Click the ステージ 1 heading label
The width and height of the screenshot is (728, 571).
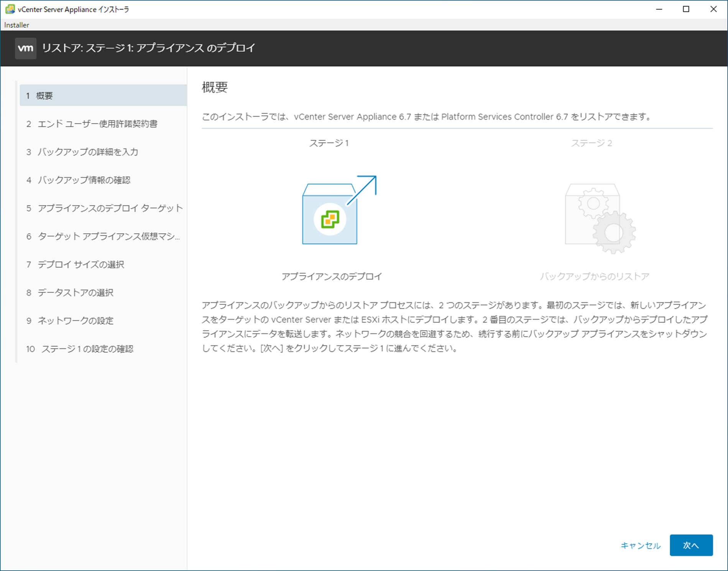[329, 143]
